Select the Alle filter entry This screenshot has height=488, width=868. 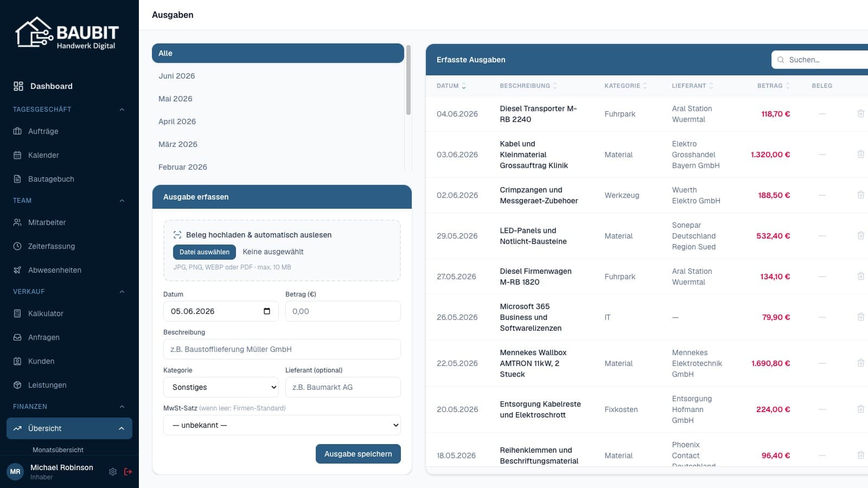[278, 53]
